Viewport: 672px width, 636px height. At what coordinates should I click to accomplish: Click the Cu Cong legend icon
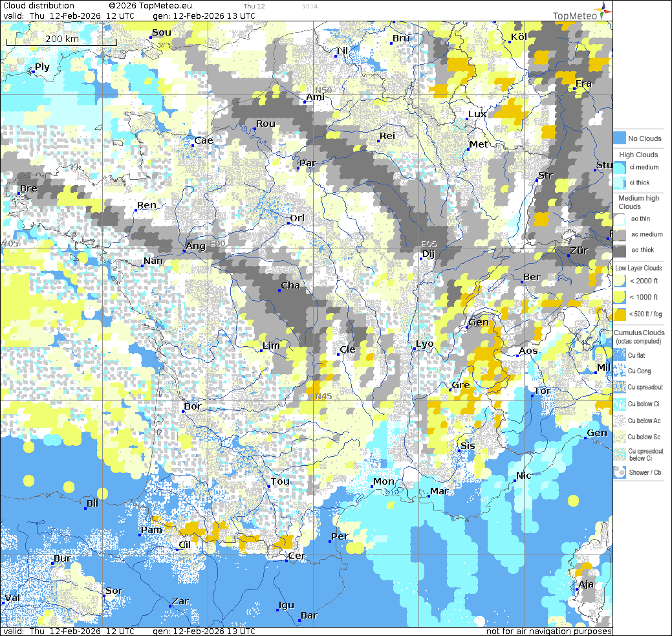[620, 371]
